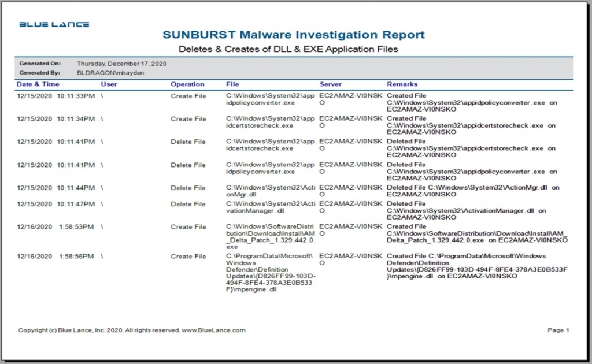Click the 'File' column header

coord(232,84)
